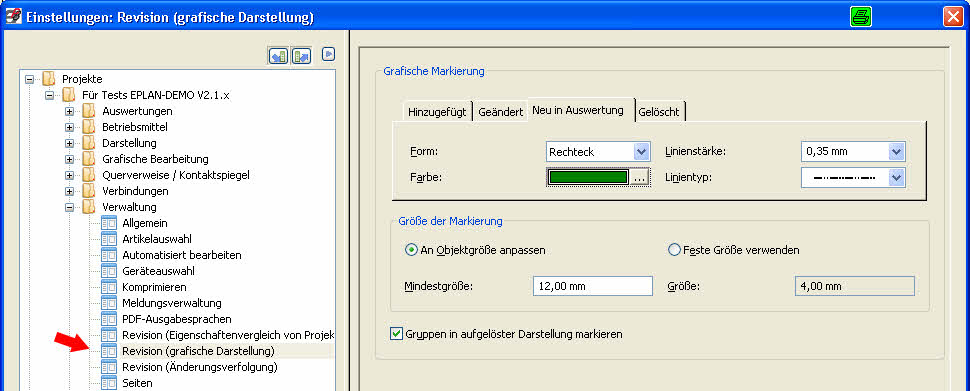
Task: Switch to the Geändert tab
Action: (501, 112)
